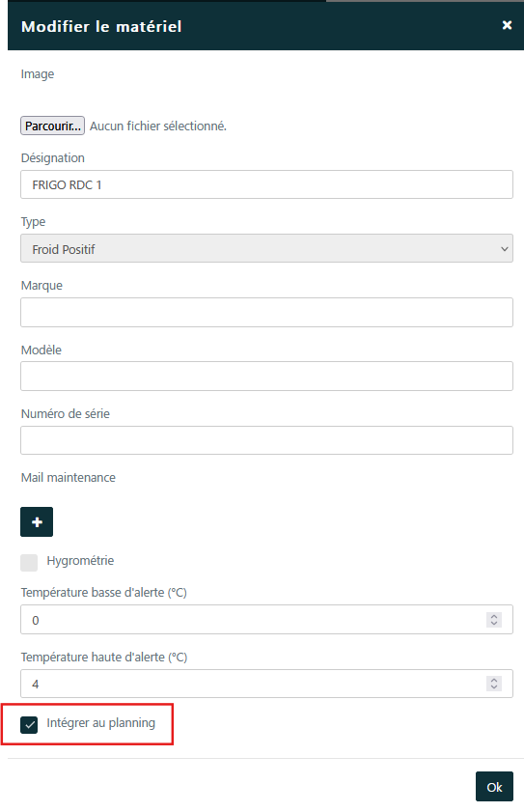524x812 pixels.
Task: Decrease low alert temperature with down arrow
Action: click(x=494, y=623)
